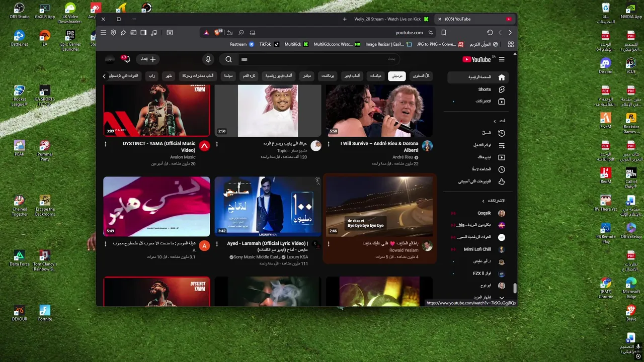Viewport: 644px width, 362px height.
Task: Open the Playlists sidebar item
Action: [x=477, y=145]
